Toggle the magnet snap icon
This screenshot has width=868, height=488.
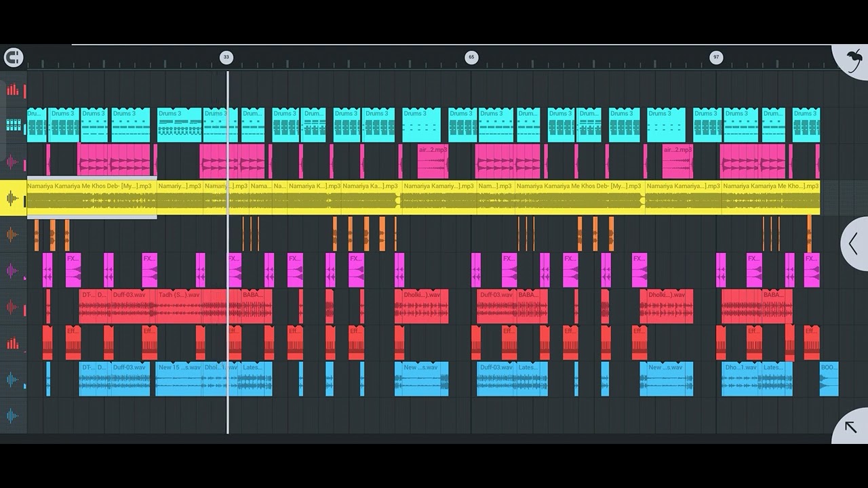click(13, 58)
